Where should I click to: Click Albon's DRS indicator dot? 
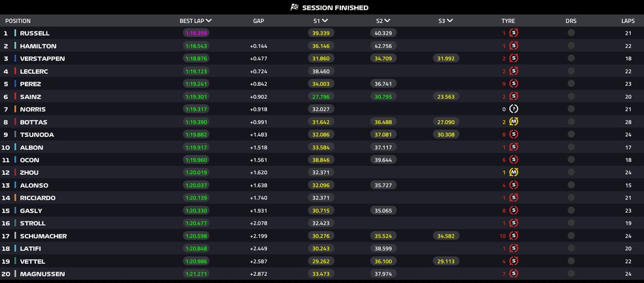571,147
